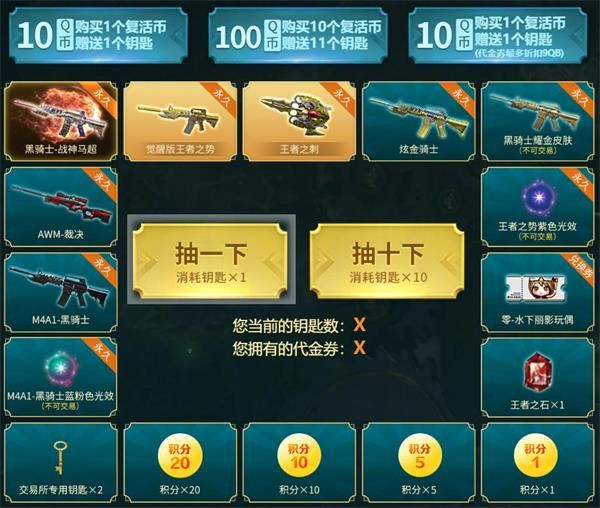Buy 1 revive coin for 10 Q币

[99, 35]
